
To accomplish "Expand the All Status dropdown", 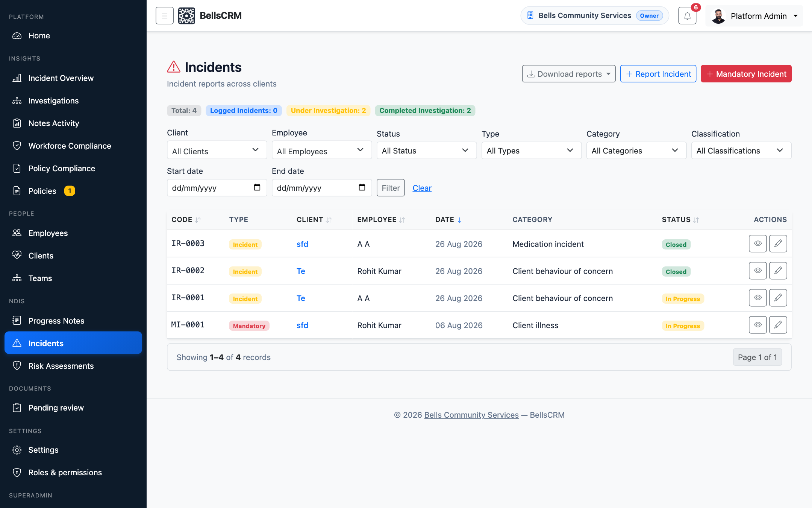I will coord(427,151).
